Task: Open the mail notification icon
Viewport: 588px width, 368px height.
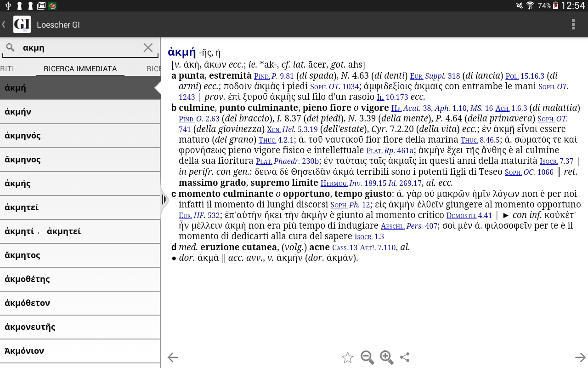Action: pos(41,6)
